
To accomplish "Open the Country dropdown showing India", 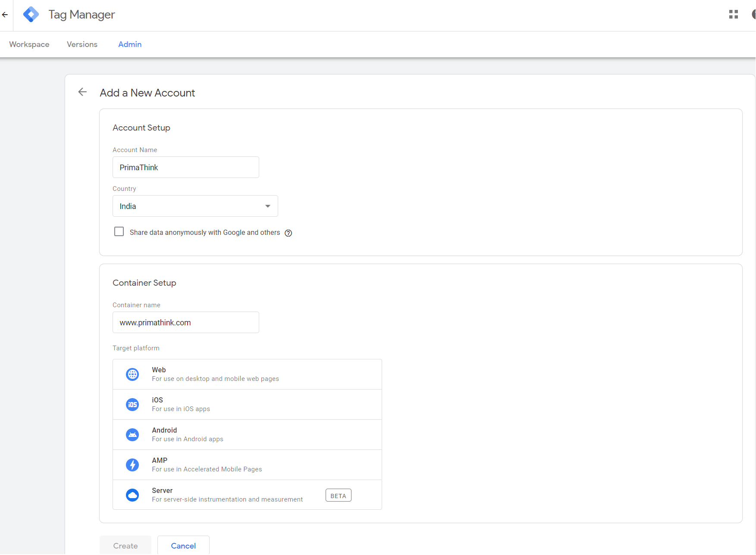I will coord(195,206).
